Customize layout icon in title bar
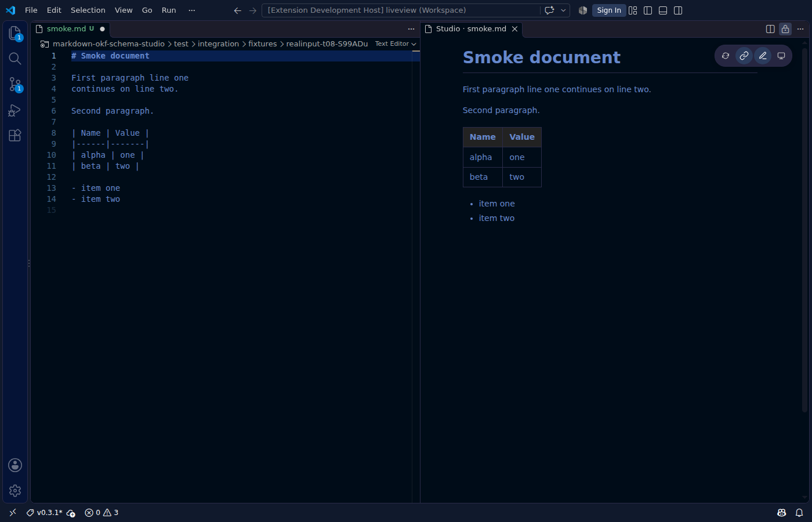The width and height of the screenshot is (812, 522). (633, 10)
